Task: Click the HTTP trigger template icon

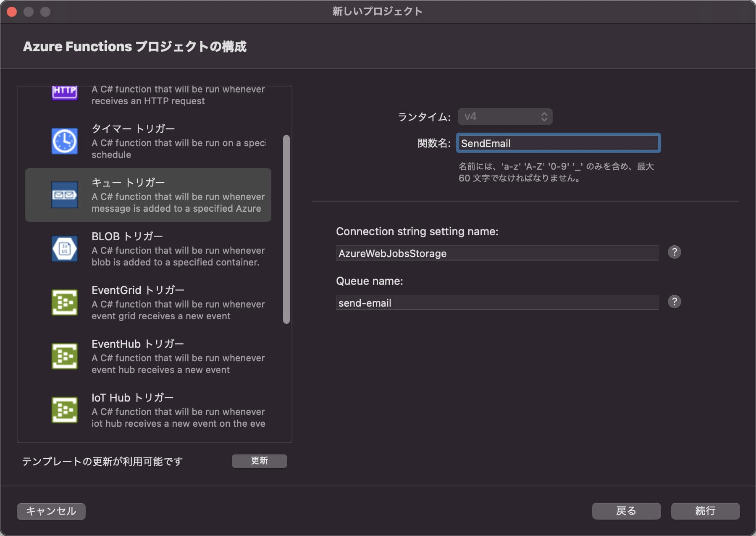Action: (65, 93)
